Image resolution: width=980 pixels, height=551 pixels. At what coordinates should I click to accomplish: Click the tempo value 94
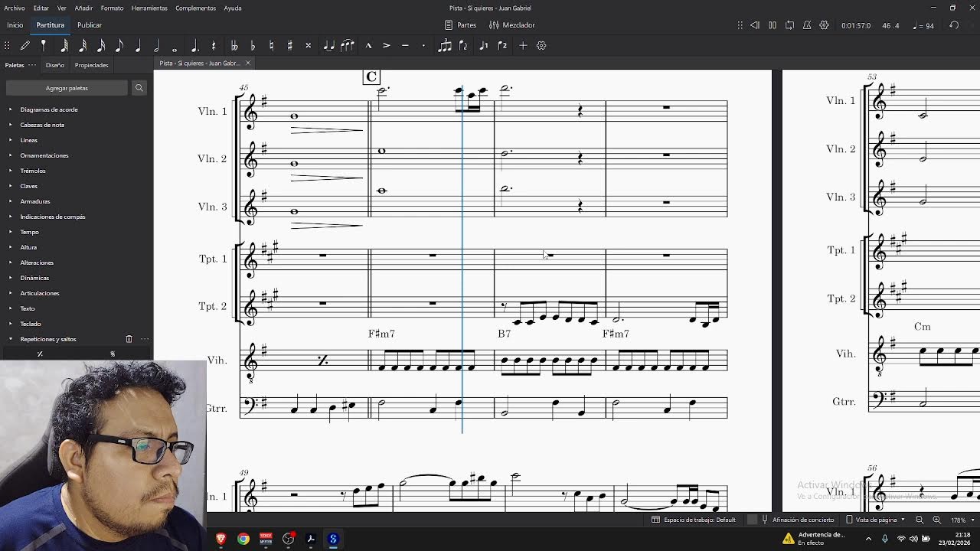pos(924,25)
